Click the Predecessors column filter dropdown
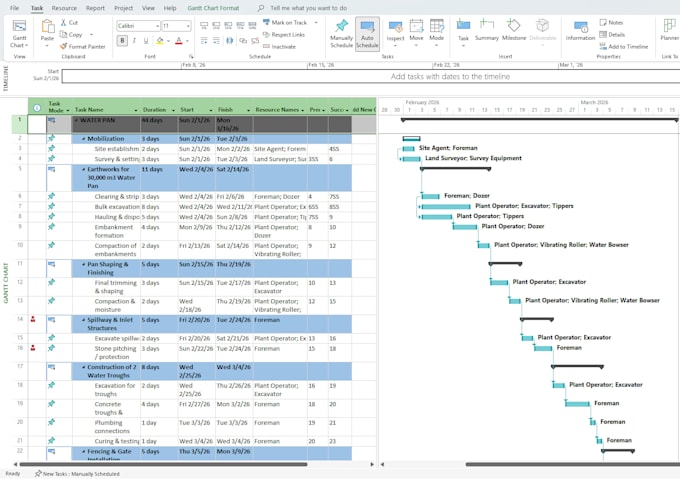 (324, 110)
